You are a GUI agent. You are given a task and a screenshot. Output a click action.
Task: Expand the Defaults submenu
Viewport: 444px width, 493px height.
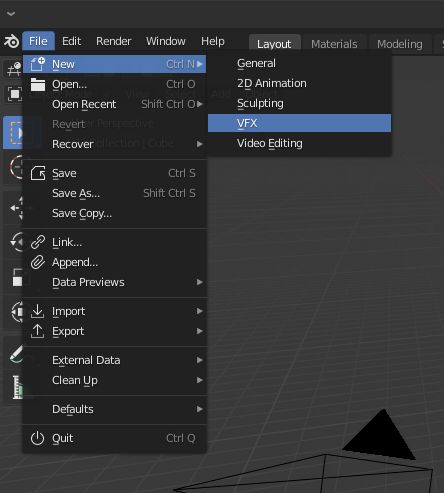point(114,409)
